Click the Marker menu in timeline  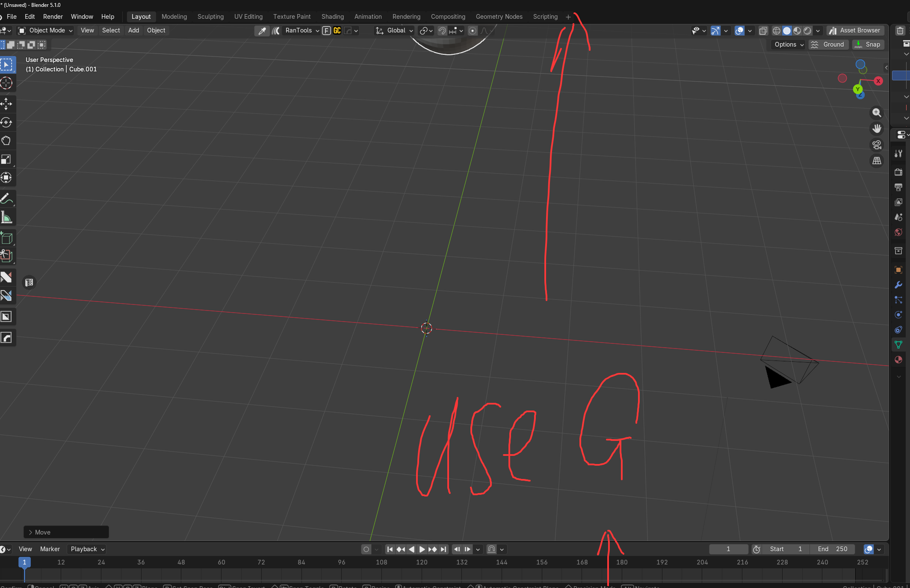[x=50, y=549]
